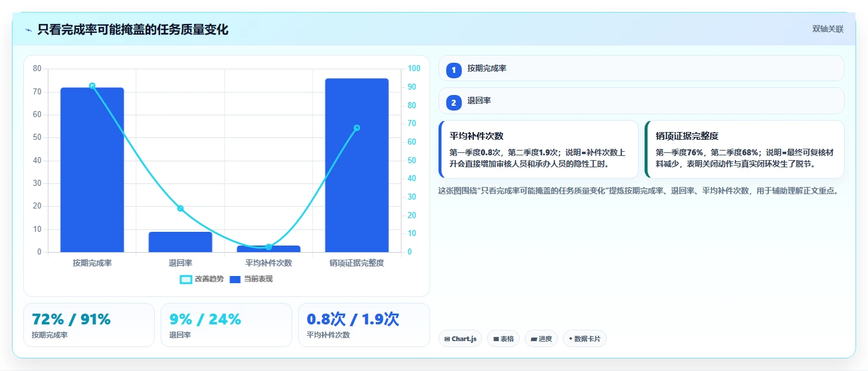Click the line point over 销项证据完整度

(357, 128)
